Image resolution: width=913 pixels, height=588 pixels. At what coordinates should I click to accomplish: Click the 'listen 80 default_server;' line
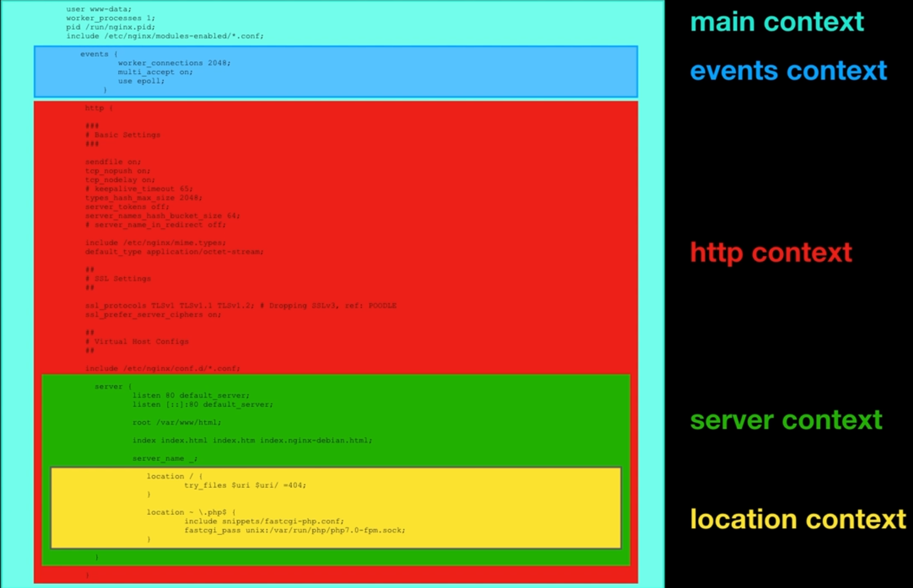(x=191, y=395)
